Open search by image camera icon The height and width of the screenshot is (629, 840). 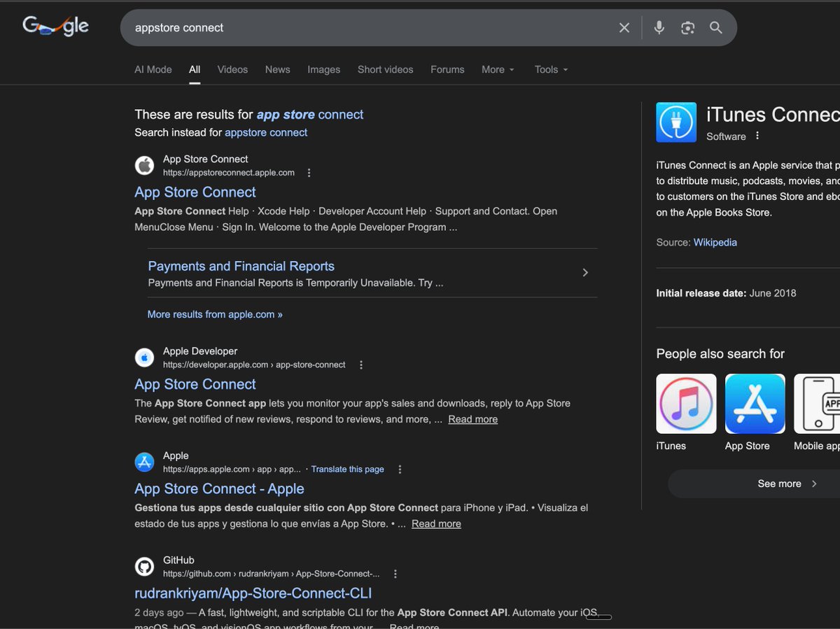687,28
